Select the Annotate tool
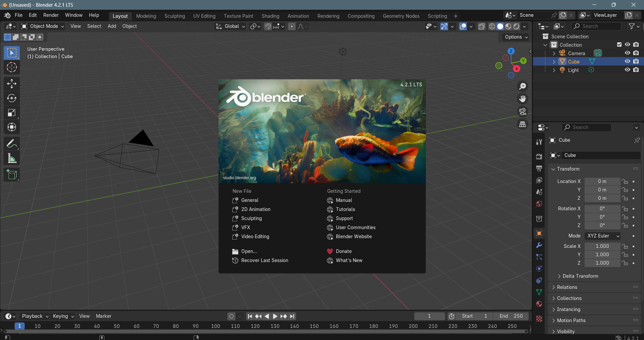The height and width of the screenshot is (340, 644). coord(12,144)
